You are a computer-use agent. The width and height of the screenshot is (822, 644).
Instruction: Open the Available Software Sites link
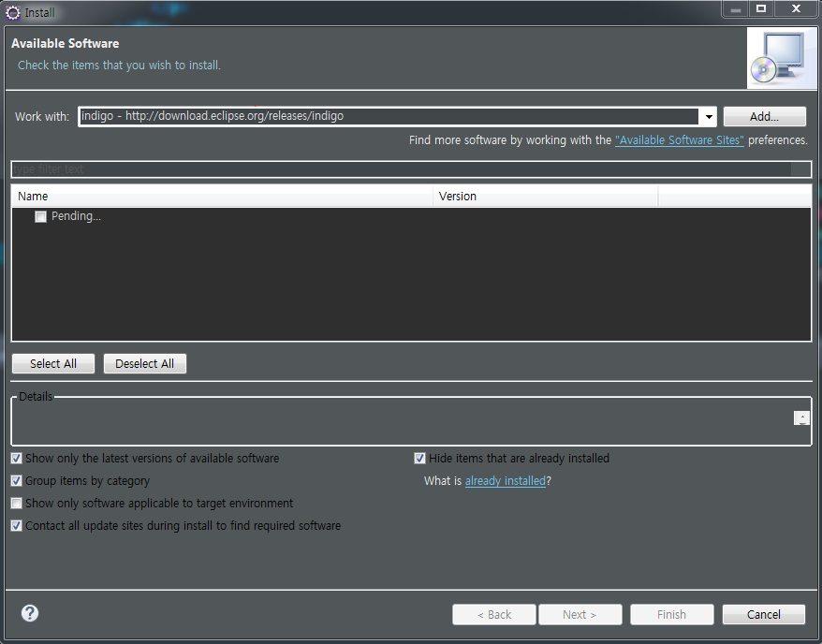[680, 140]
